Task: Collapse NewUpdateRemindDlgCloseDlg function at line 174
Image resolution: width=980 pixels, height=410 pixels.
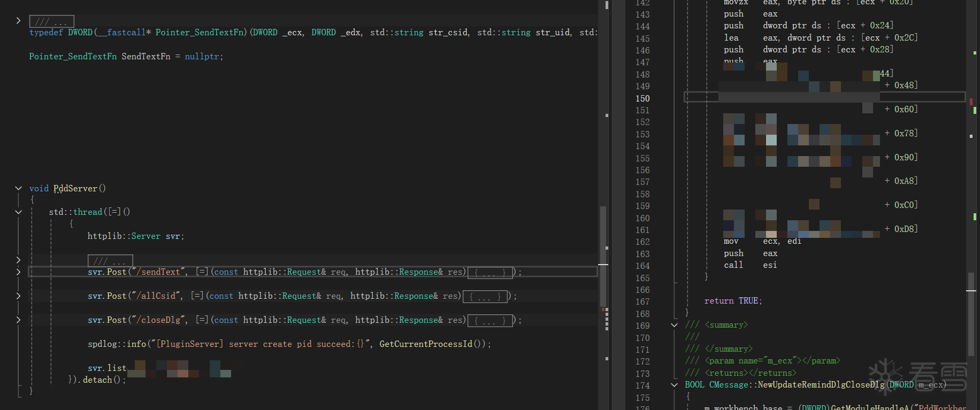Action: 674,385
